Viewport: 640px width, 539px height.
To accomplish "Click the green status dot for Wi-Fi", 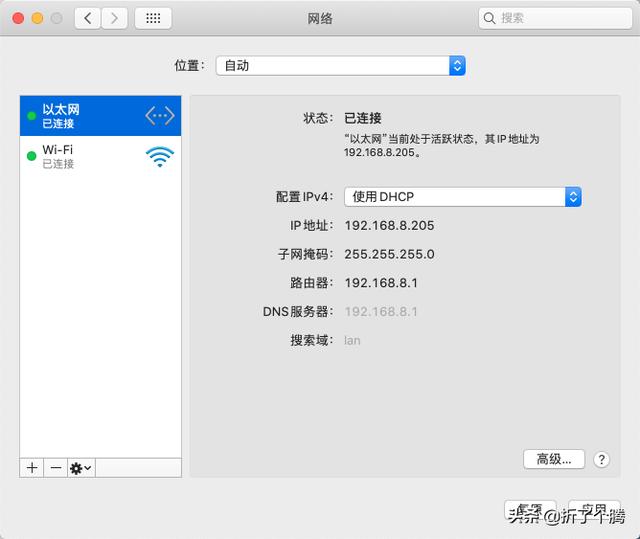I will (31, 156).
